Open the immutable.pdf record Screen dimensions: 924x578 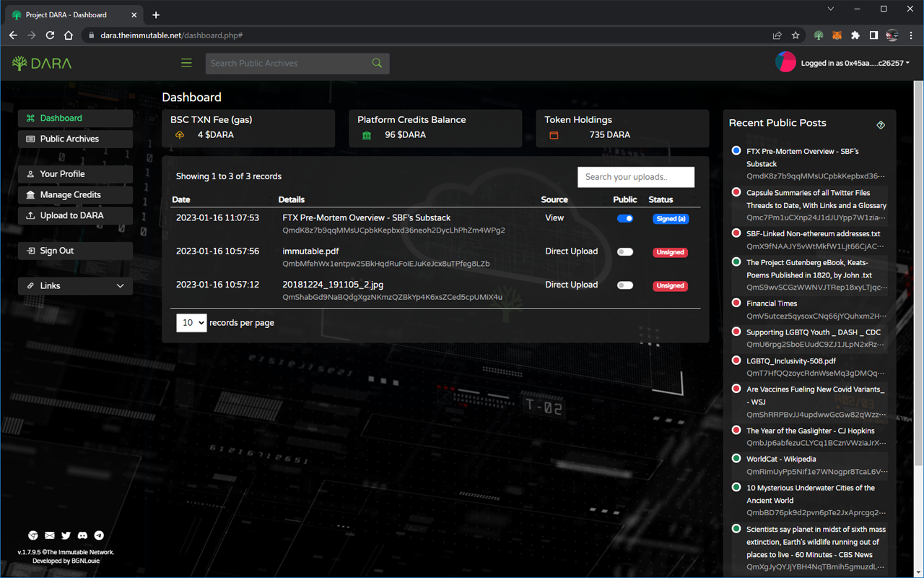tap(310, 251)
